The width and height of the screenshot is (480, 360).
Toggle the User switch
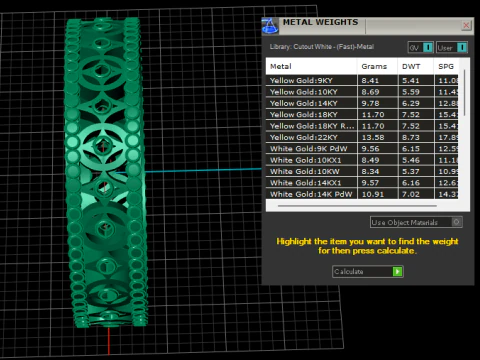452,48
